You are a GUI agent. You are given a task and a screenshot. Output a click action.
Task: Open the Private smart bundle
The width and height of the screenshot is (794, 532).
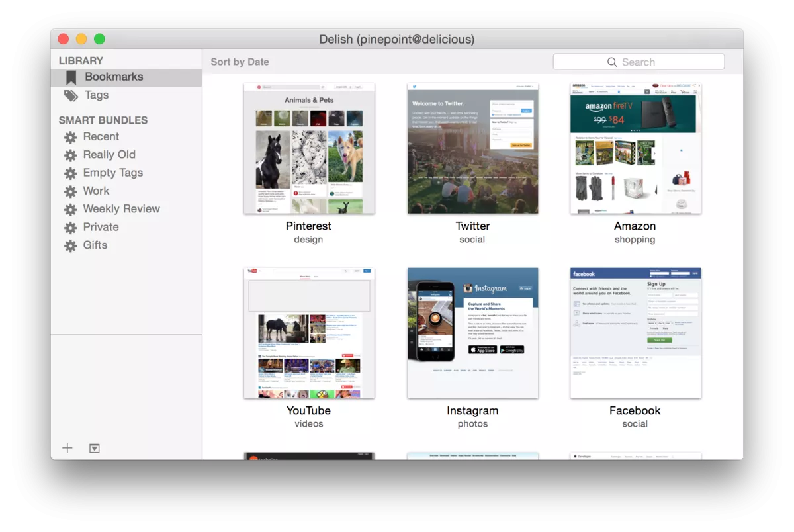coord(126,227)
